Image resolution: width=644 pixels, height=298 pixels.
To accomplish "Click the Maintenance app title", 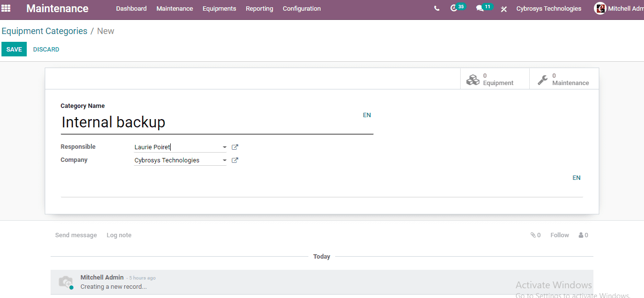I will tap(57, 9).
